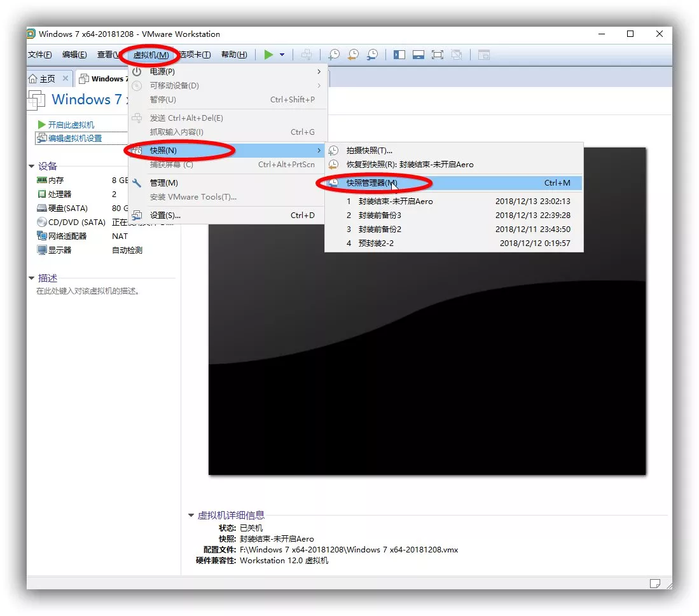Image resolution: width=699 pixels, height=616 pixels.
Task: Click the take snapshot toolbar icon
Action: pos(334,55)
